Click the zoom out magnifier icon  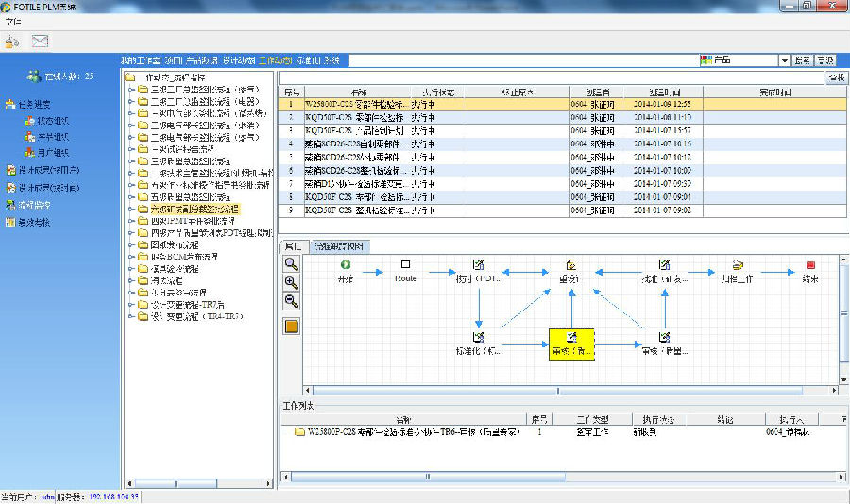292,301
